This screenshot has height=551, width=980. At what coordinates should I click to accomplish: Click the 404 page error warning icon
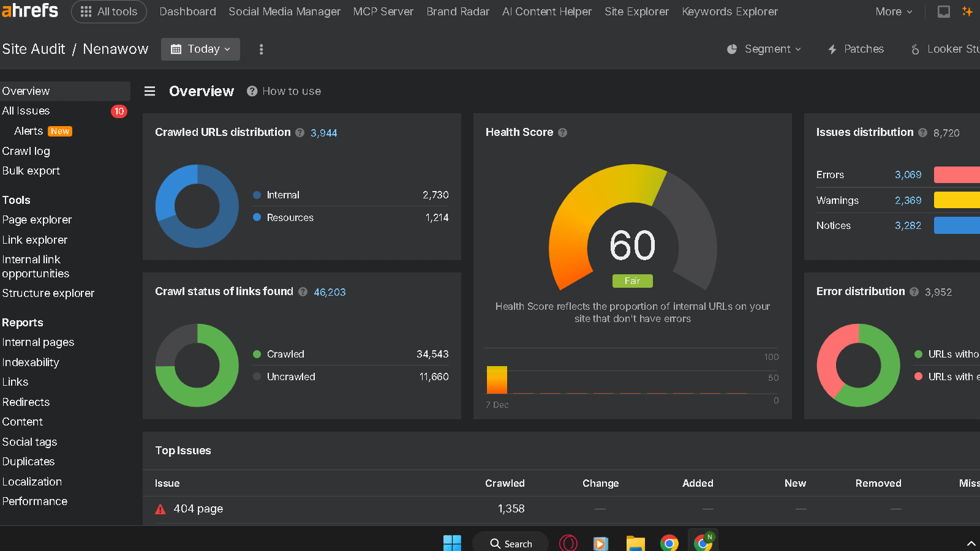click(160, 509)
